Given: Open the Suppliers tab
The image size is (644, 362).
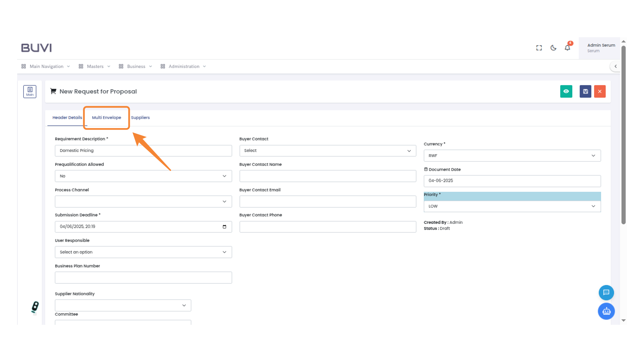Looking at the screenshot, I should coord(140,118).
